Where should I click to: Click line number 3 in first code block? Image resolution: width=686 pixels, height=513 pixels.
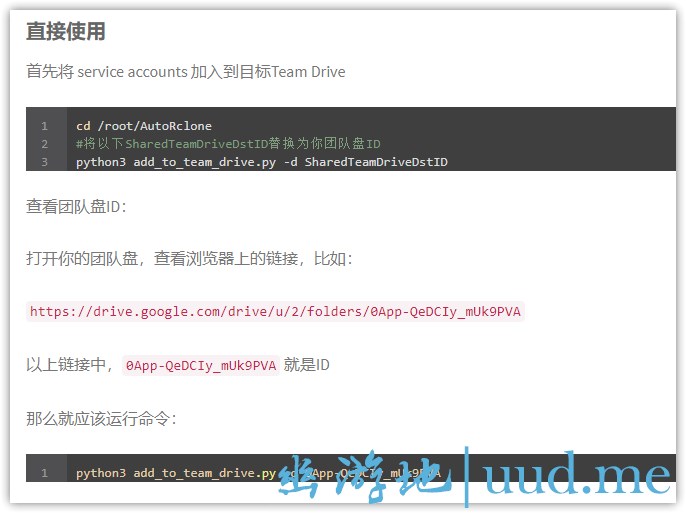click(x=45, y=161)
